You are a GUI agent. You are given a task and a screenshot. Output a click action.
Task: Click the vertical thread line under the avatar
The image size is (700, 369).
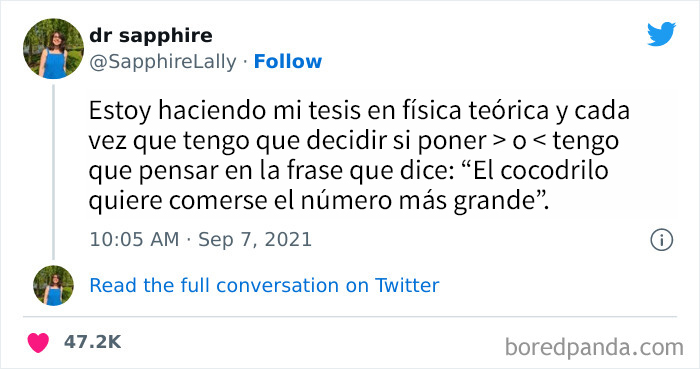[x=54, y=172]
